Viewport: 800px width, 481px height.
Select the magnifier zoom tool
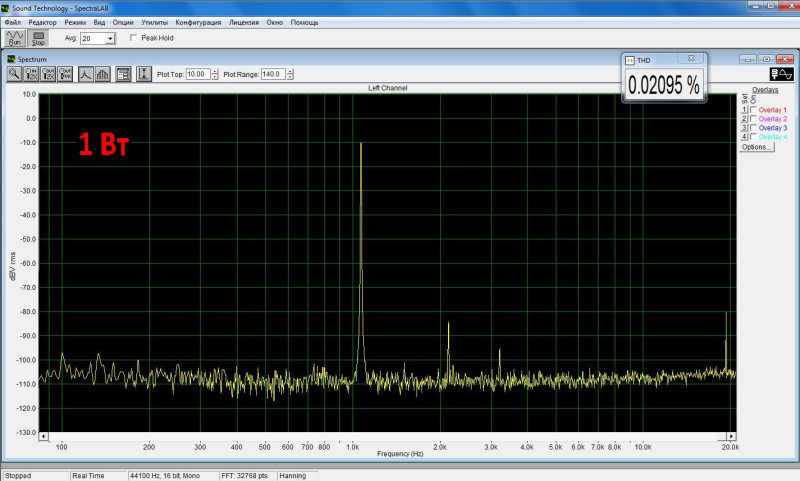14,74
